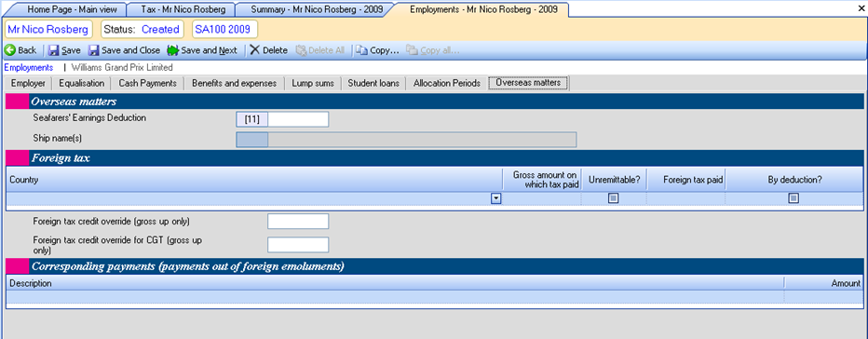Click the Save text button
The width and height of the screenshot is (868, 339).
[x=71, y=50]
